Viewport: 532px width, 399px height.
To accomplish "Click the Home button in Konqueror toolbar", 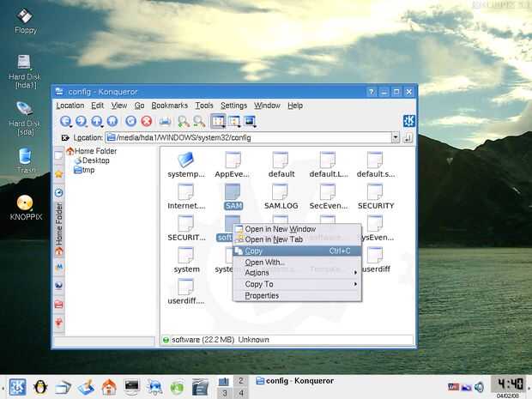I will (114, 122).
